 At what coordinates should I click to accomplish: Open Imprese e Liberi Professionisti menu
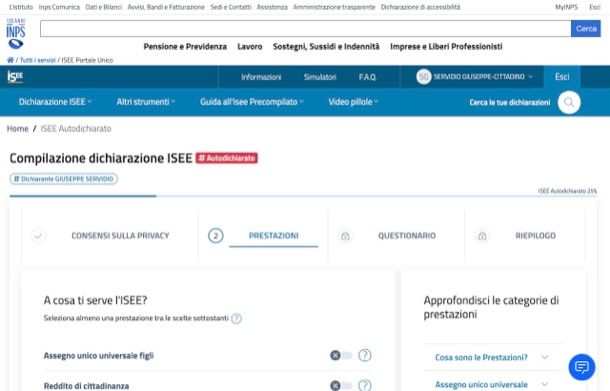tap(446, 47)
